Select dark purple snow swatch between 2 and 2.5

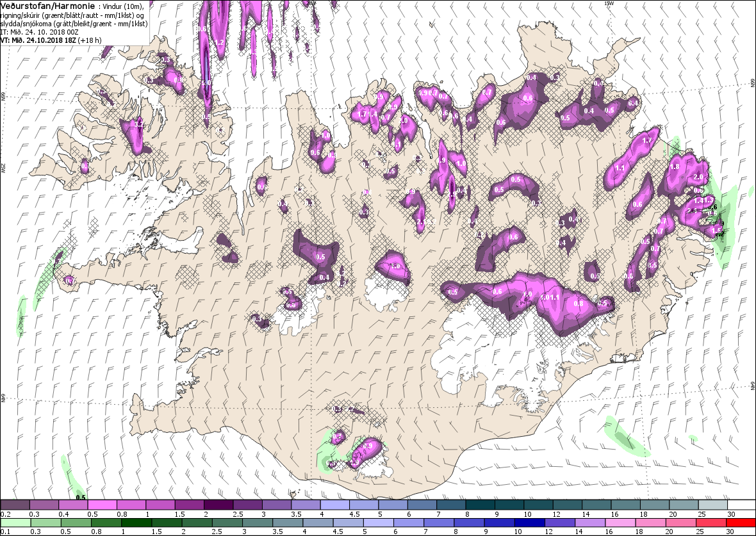pos(218,505)
